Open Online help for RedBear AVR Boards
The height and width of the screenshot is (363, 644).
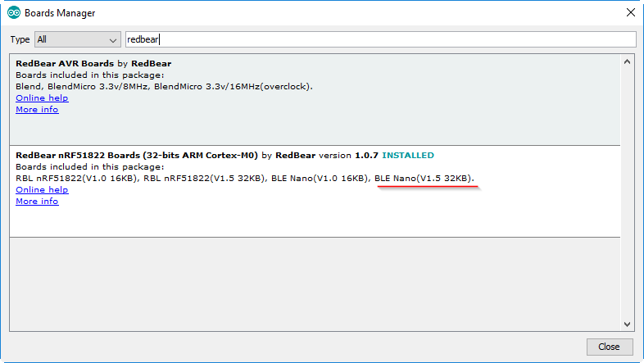(x=42, y=98)
